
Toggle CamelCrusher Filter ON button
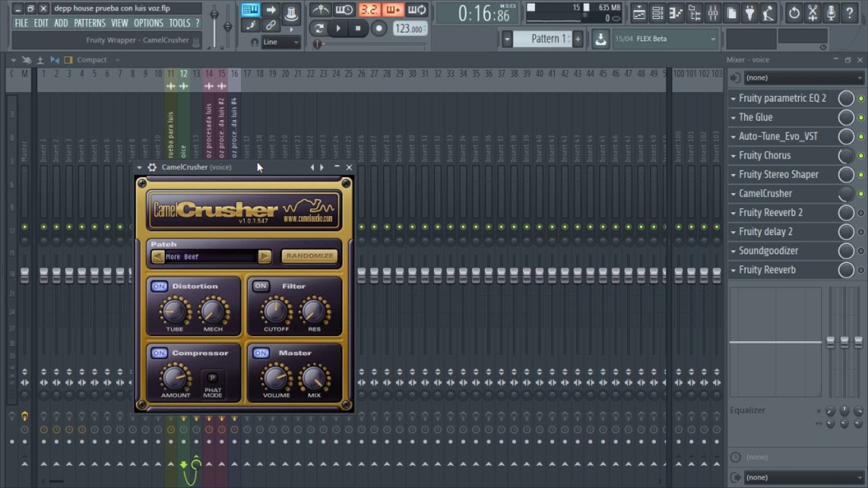coord(260,286)
